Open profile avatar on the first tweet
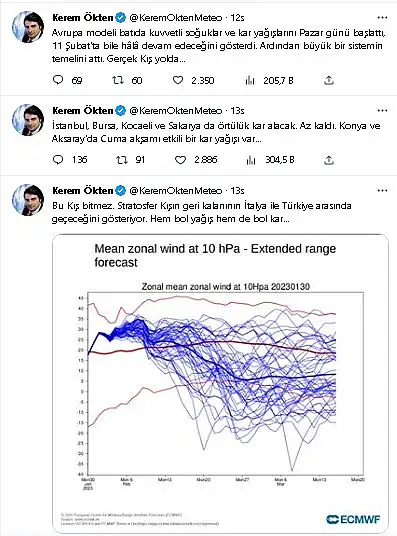Viewport: 397px width, 536px height. coord(28,27)
